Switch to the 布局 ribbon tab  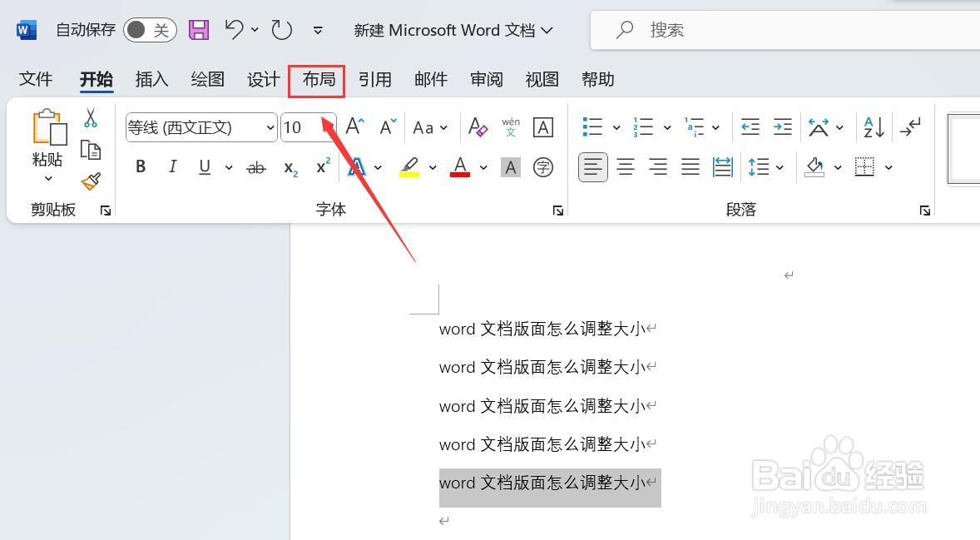pyautogui.click(x=316, y=79)
